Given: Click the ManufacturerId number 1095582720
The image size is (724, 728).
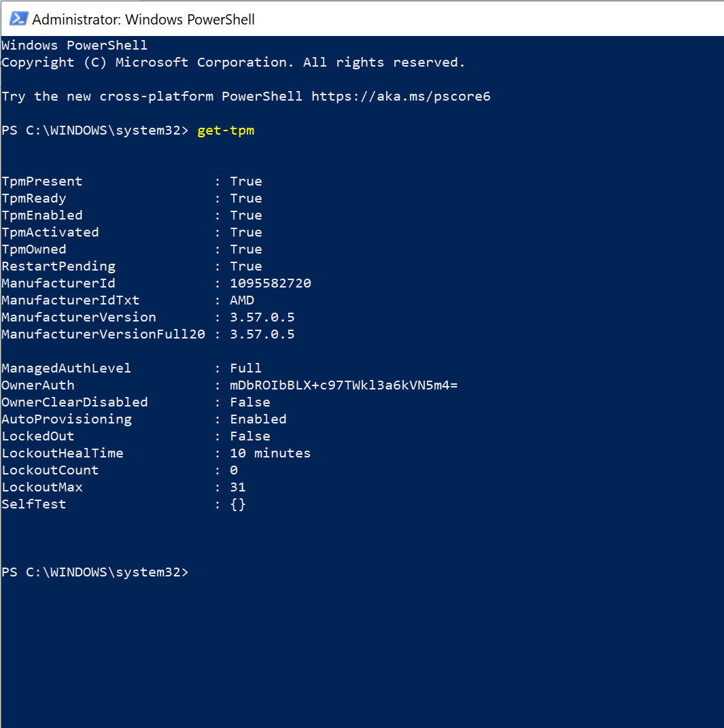Looking at the screenshot, I should (x=271, y=283).
